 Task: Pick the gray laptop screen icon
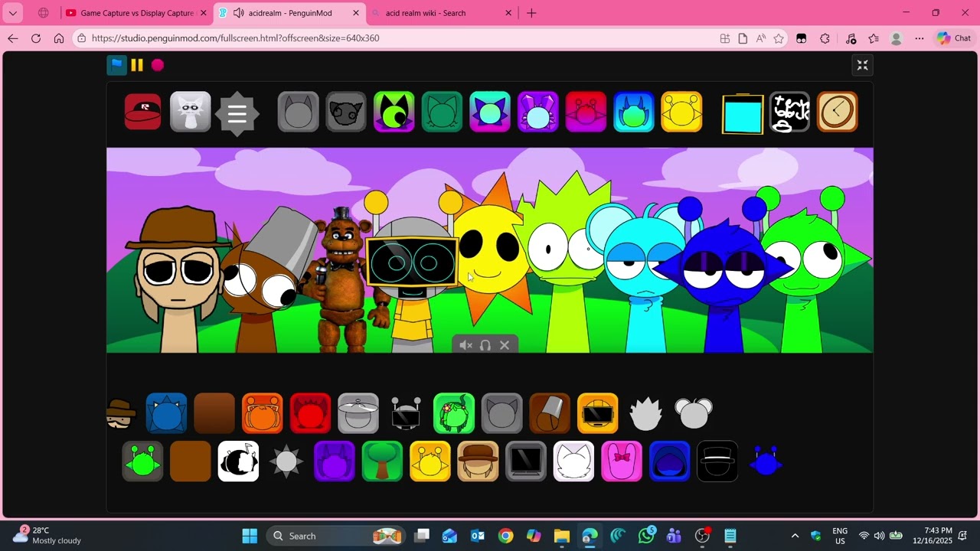[526, 461]
